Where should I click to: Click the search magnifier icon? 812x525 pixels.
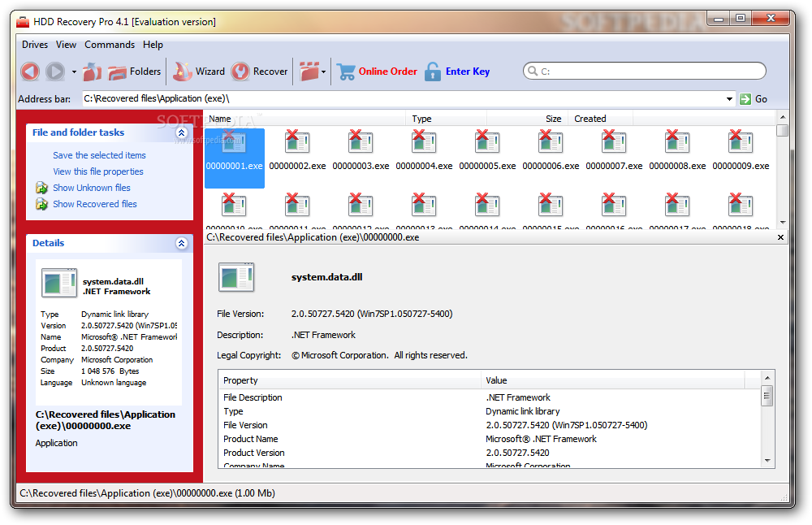[533, 71]
